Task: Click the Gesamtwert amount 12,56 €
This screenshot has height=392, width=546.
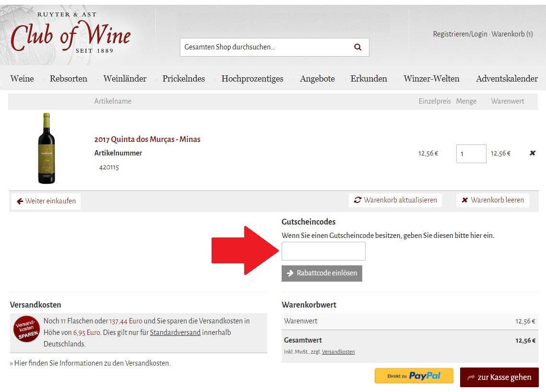Action: [x=525, y=341]
